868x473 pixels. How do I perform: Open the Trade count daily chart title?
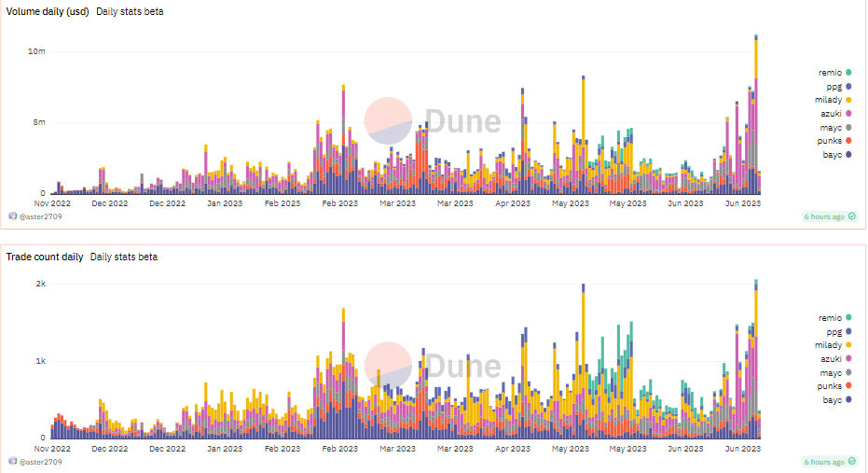click(x=45, y=257)
